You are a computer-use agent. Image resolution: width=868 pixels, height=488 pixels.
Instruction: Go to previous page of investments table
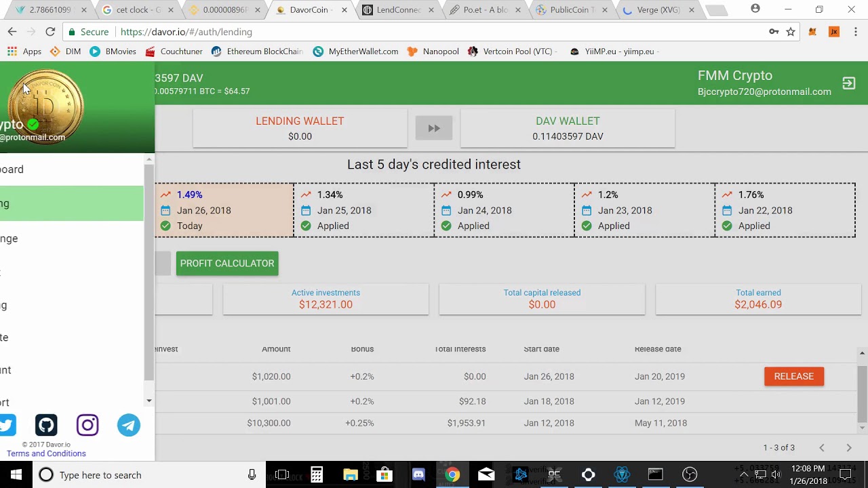tap(822, 447)
